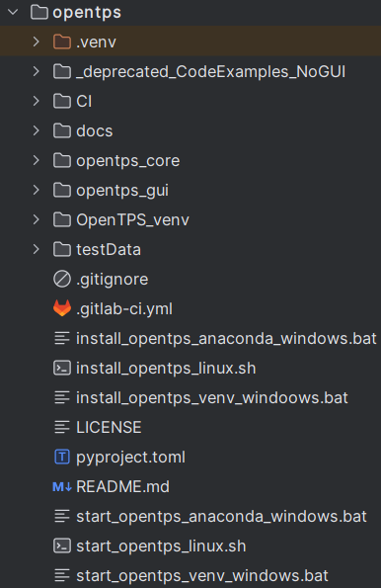Image resolution: width=381 pixels, height=588 pixels.
Task: Click the shell script icon for install_opentps_linux.sh
Action: click(62, 368)
